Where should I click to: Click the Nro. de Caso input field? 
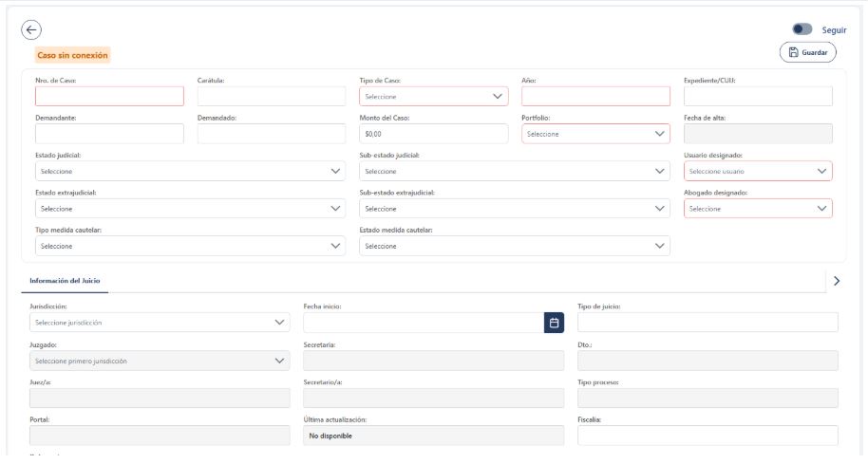pyautogui.click(x=109, y=97)
